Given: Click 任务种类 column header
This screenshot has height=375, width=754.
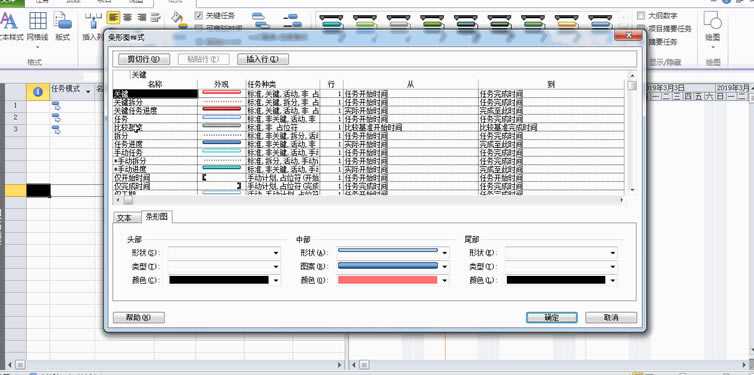Looking at the screenshot, I should (x=282, y=84).
